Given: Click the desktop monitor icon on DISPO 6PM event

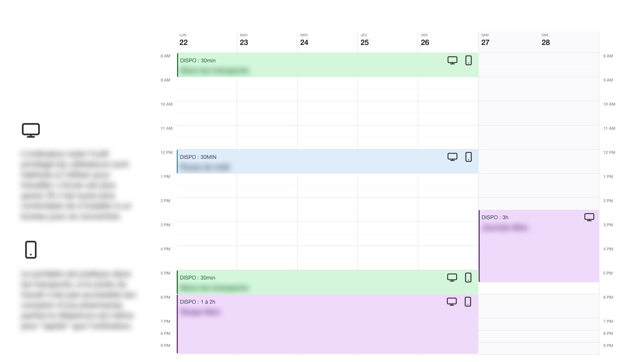Looking at the screenshot, I should 451,302.
